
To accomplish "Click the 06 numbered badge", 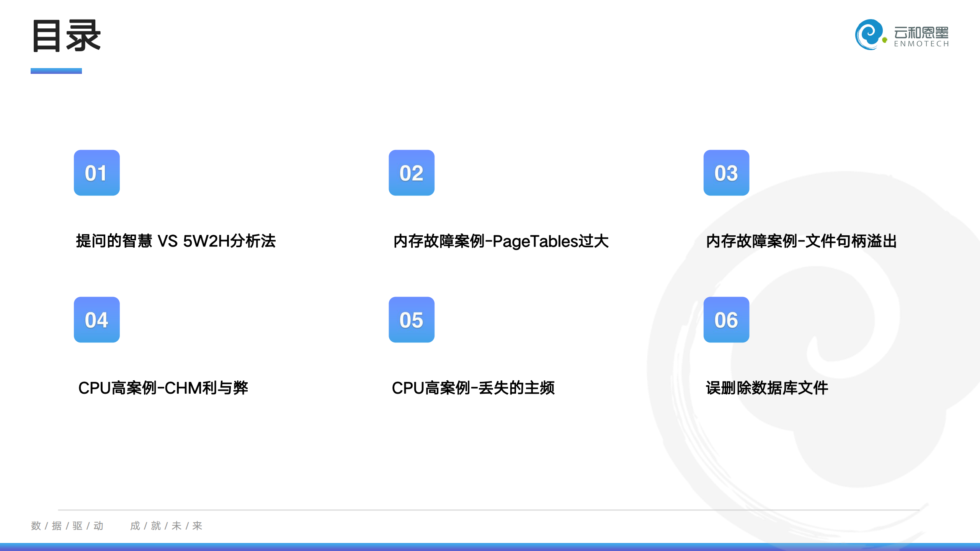I will pos(726,320).
